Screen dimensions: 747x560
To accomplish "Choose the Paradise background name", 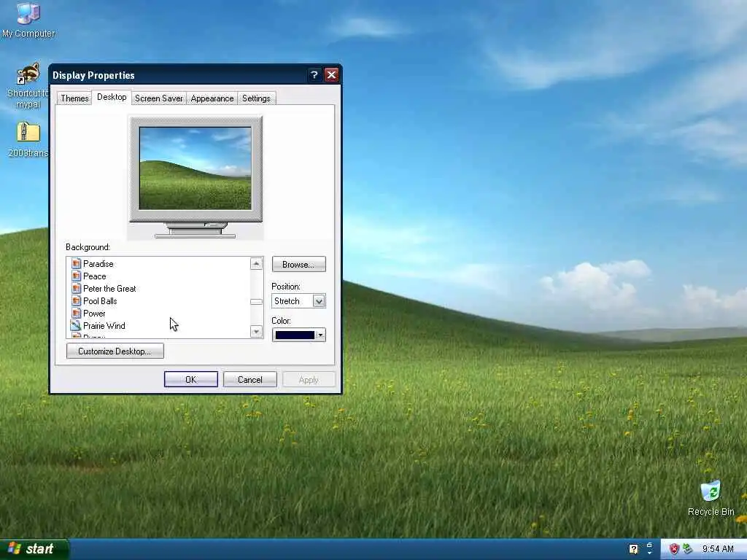I will point(98,263).
